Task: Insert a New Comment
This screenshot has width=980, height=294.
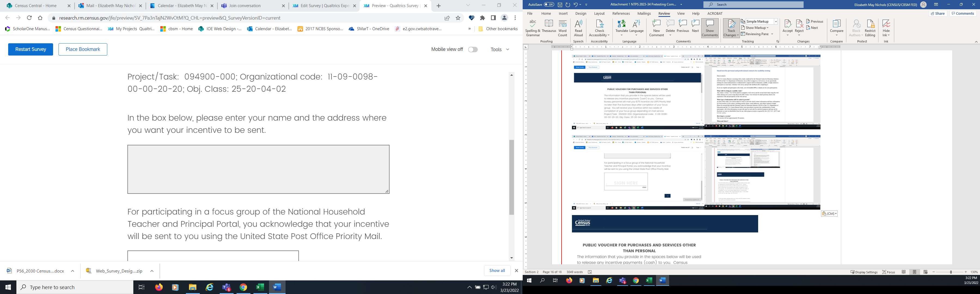Action: [656, 28]
